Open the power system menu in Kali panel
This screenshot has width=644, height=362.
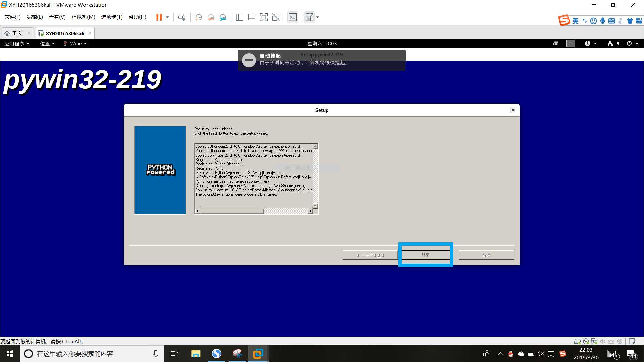(632, 43)
